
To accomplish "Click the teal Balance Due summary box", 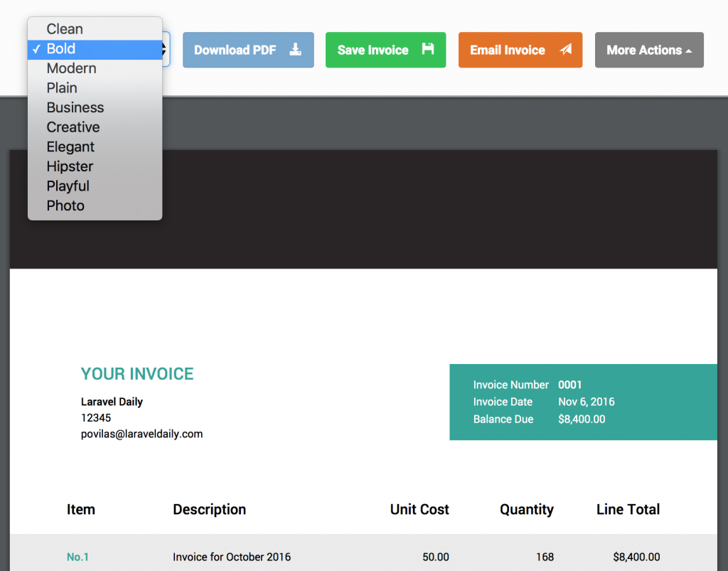I will (x=583, y=402).
